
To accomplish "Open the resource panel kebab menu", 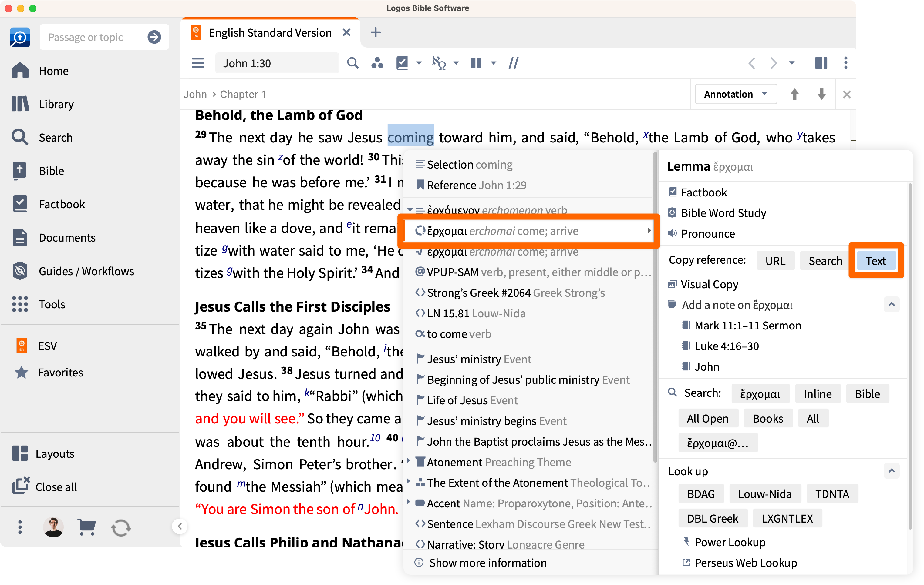I will [x=846, y=63].
